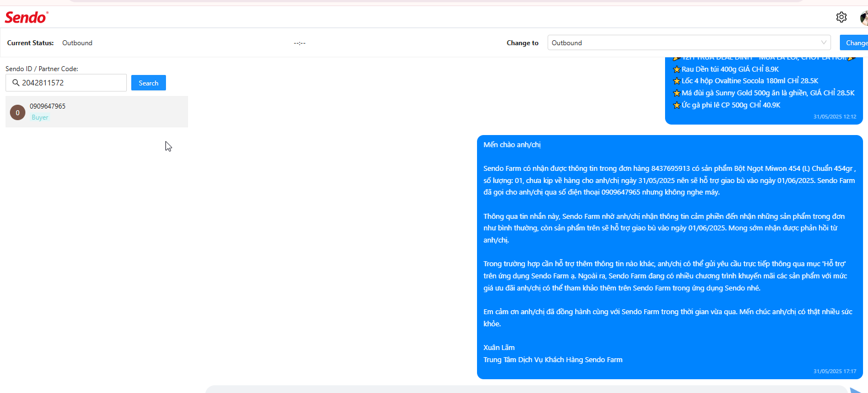Click 'Trung Tâm Dịch Vụ Khách Hàng Sendo Farm'
The height and width of the screenshot is (393, 868).
click(553, 360)
